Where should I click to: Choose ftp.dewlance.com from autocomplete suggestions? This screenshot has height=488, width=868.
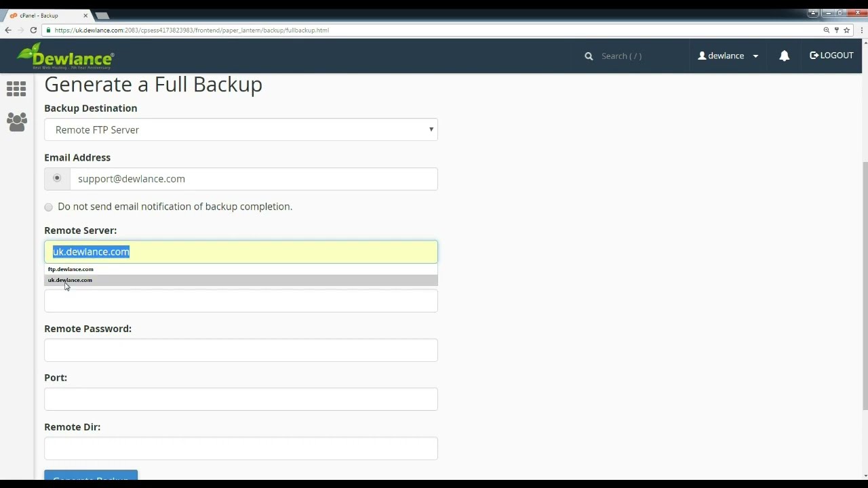[x=71, y=269]
